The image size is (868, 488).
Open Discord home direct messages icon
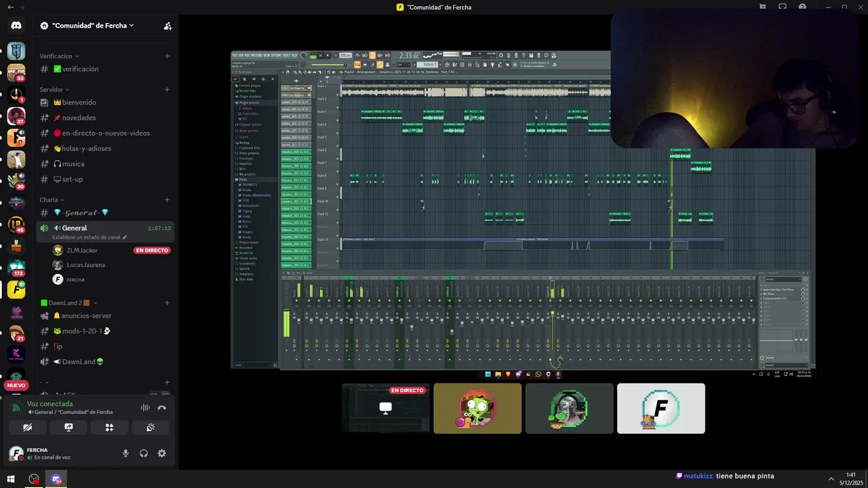click(x=16, y=25)
